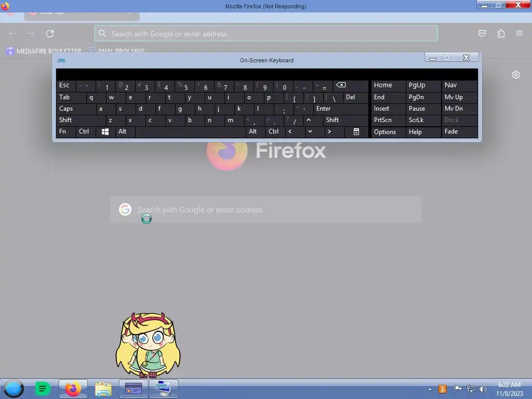This screenshot has height=399, width=532.
Task: Open new tab personalize gear icon
Action: (x=516, y=75)
